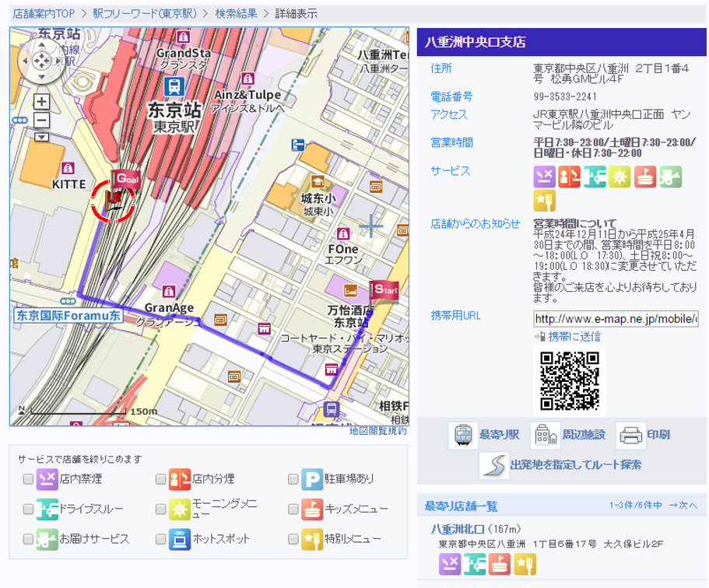
Task: Click the 城東小 school icon on map
Action: click(318, 182)
